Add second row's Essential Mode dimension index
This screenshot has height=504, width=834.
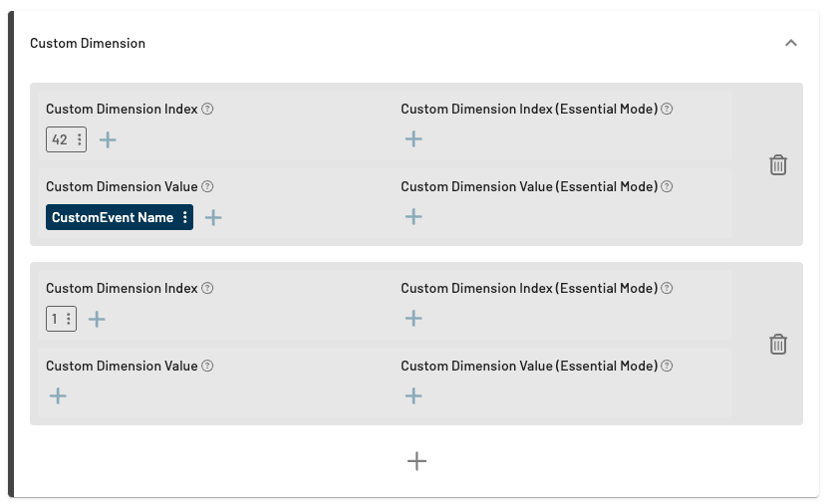(x=414, y=319)
